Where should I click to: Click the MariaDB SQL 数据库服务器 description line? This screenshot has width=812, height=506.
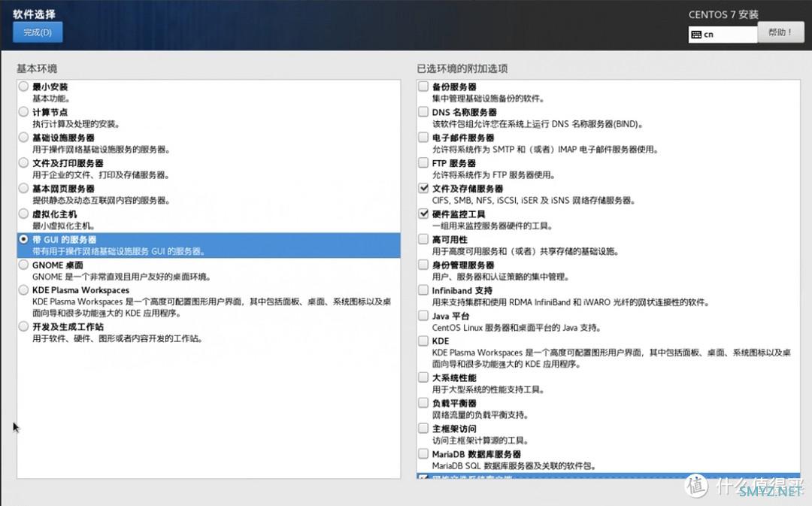coord(514,466)
